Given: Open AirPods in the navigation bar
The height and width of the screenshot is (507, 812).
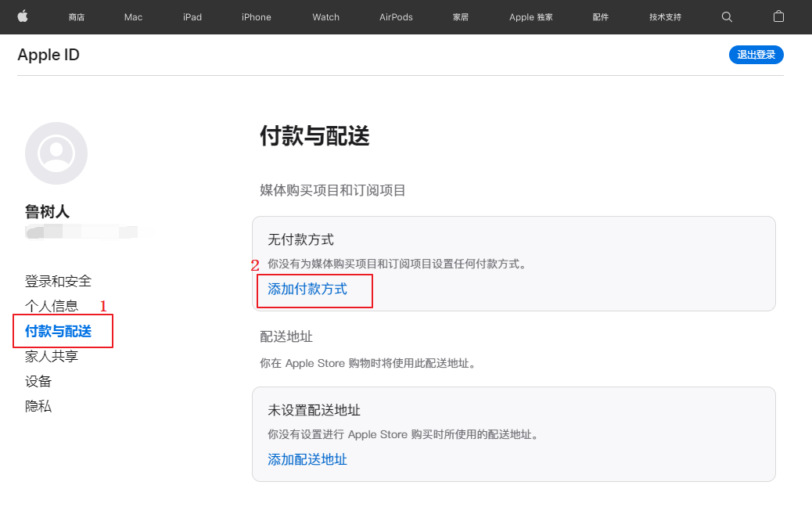Looking at the screenshot, I should point(396,17).
